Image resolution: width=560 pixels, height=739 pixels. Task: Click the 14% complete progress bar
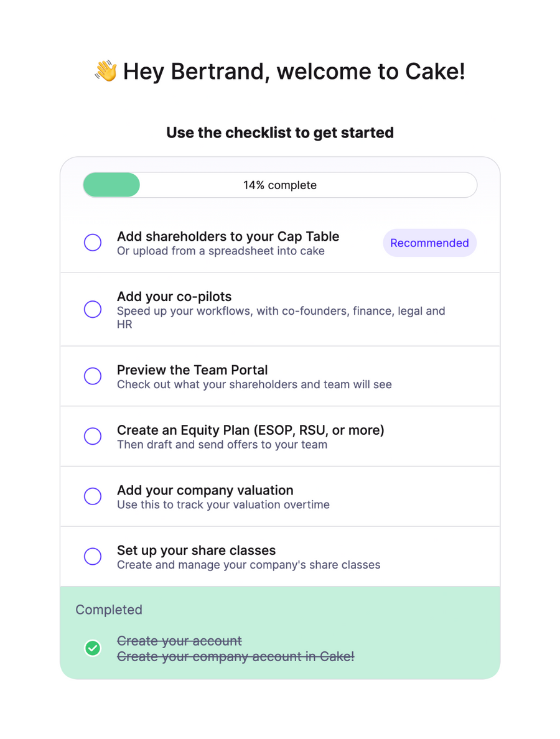tap(279, 185)
